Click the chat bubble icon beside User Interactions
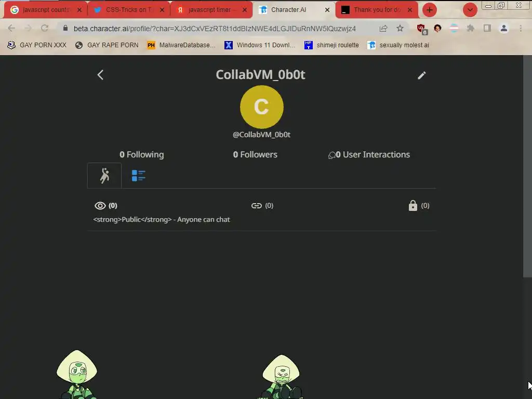 pyautogui.click(x=331, y=155)
